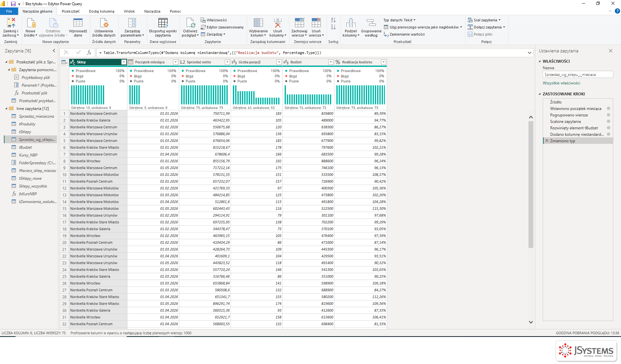Click Usuń kolumny icon
The image size is (621, 364).
(x=278, y=23)
